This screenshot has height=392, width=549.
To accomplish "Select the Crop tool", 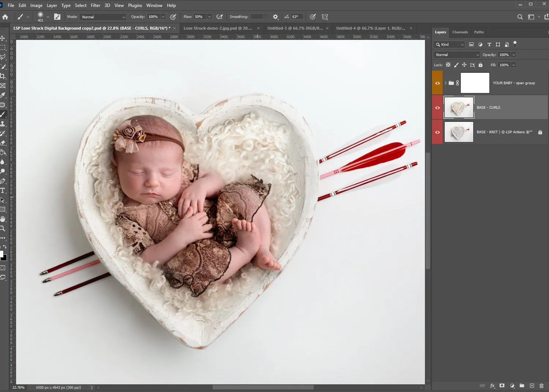I will 3,76.
